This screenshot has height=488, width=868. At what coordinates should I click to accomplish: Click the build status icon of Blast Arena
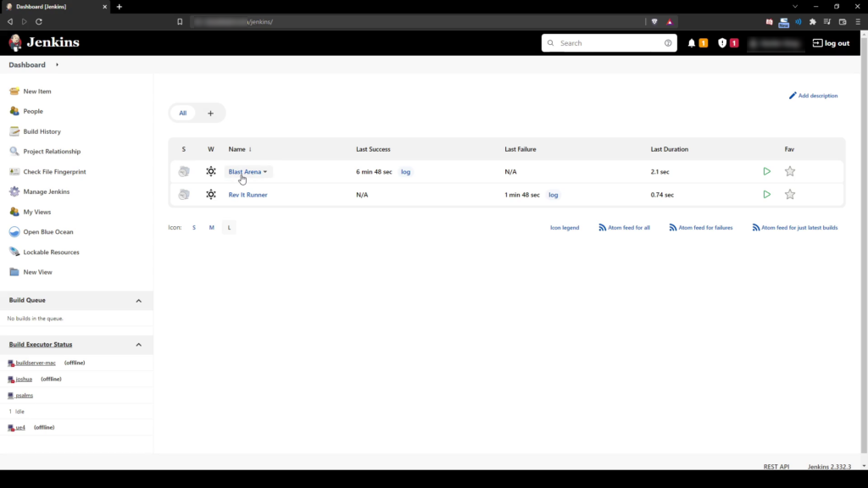pos(184,171)
